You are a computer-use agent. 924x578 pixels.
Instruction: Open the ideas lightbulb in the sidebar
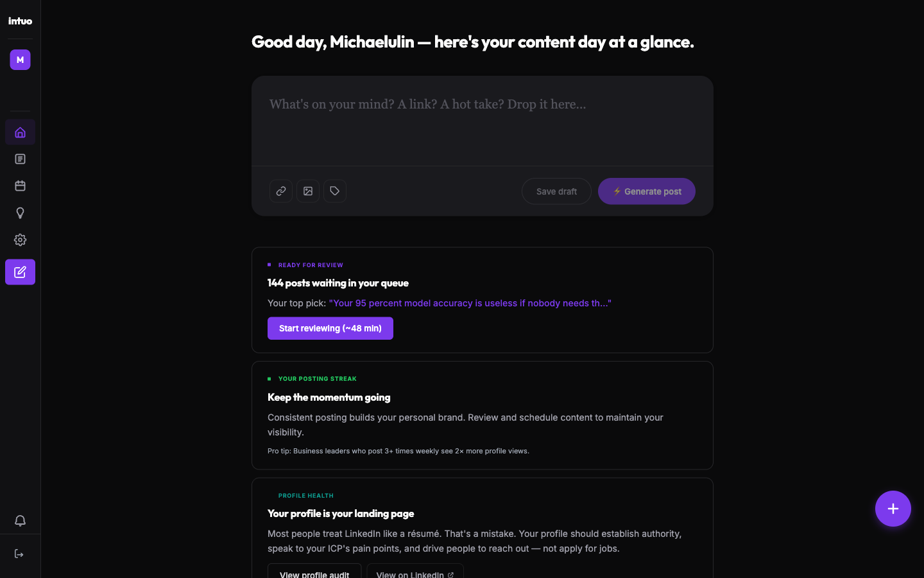point(20,213)
